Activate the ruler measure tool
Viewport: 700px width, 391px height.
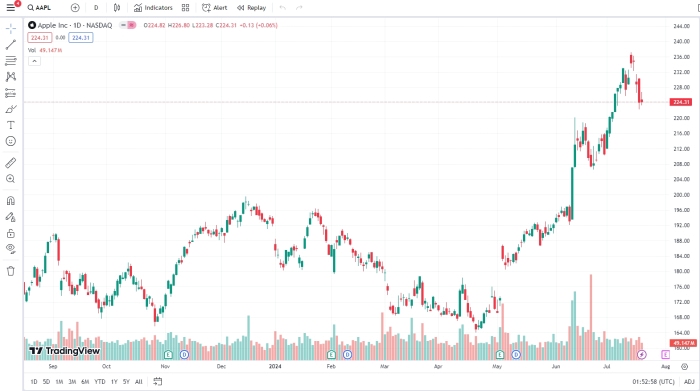point(11,163)
